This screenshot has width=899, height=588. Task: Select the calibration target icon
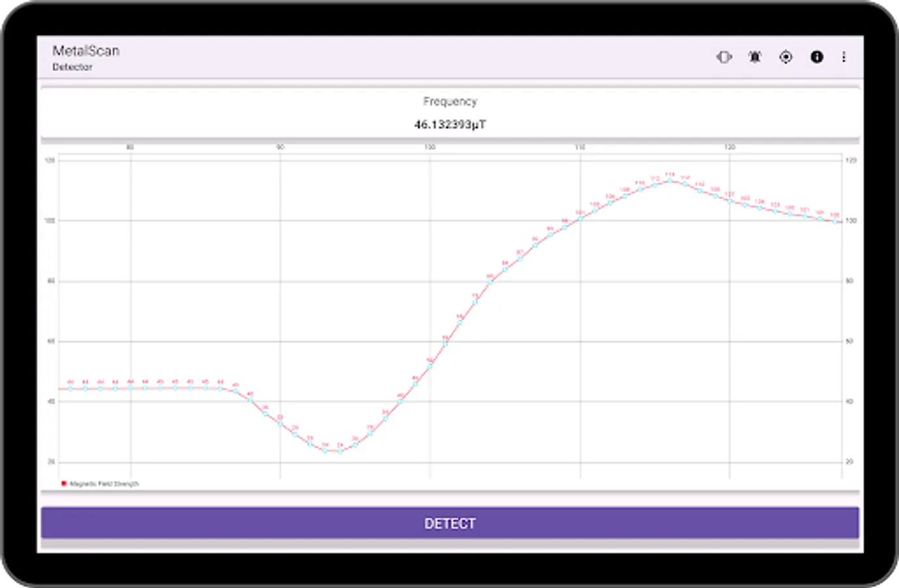[786, 57]
